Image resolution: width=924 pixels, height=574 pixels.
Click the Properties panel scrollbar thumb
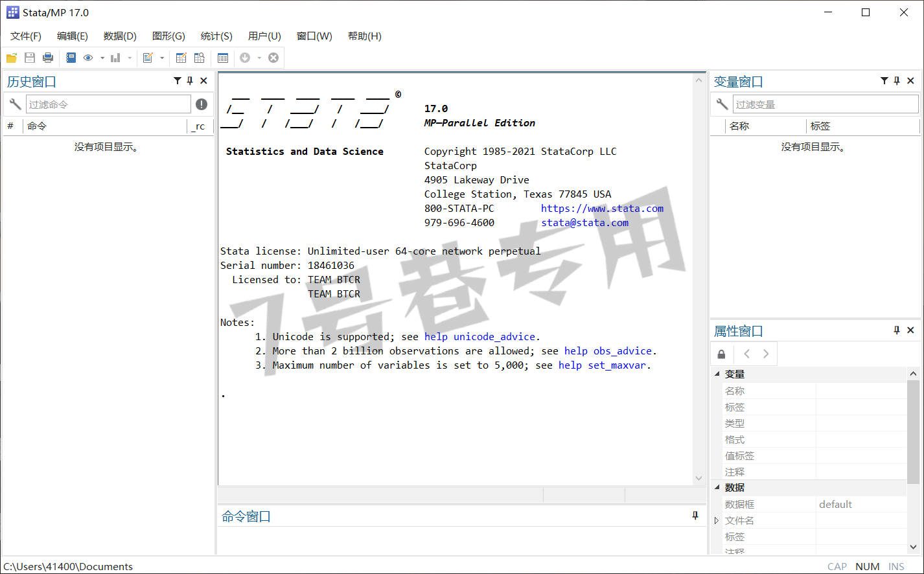click(x=913, y=432)
